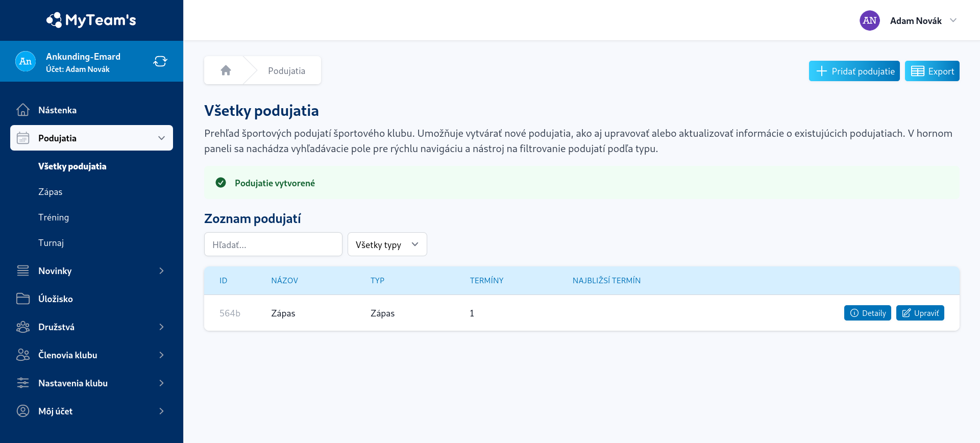Open the Všetky typy filter dropdown
980x443 pixels.
386,244
